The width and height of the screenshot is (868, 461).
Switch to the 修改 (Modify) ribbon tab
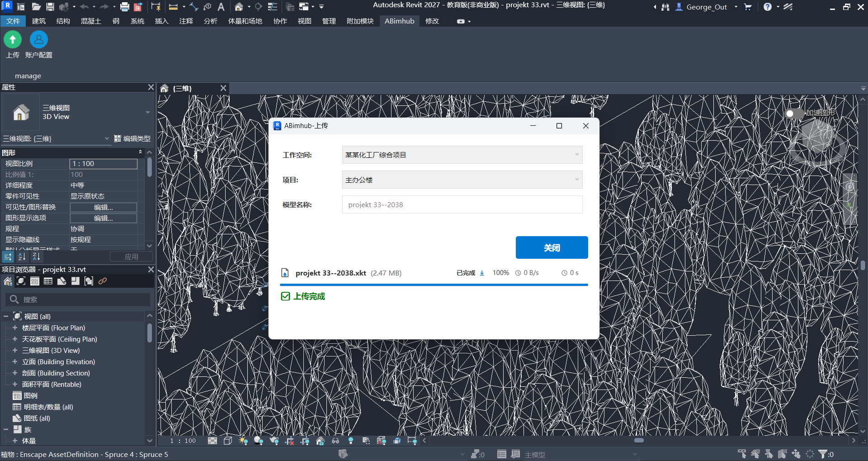pyautogui.click(x=432, y=21)
